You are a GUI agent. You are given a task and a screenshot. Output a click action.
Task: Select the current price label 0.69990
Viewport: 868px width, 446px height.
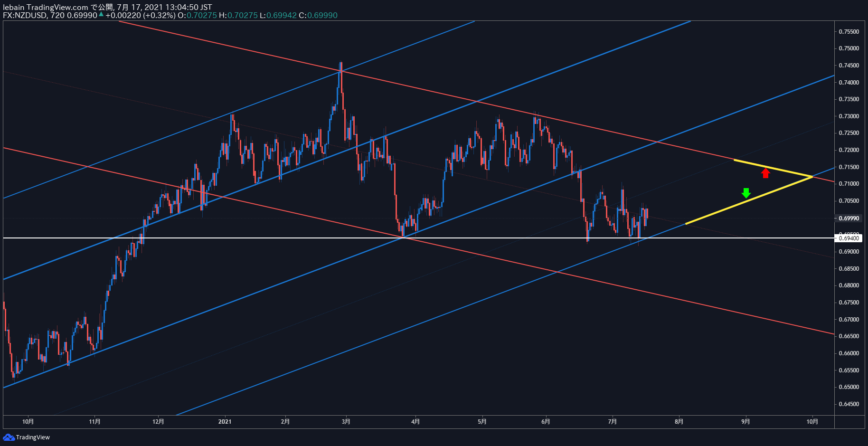[849, 218]
